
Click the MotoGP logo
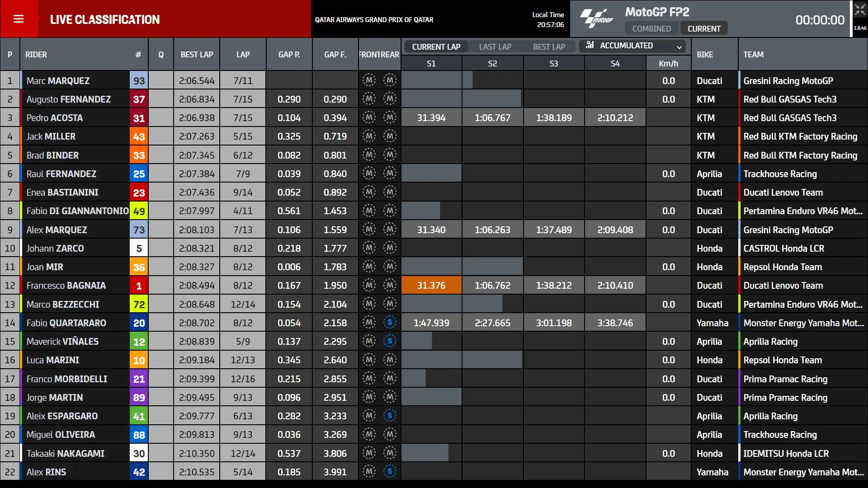click(x=597, y=19)
